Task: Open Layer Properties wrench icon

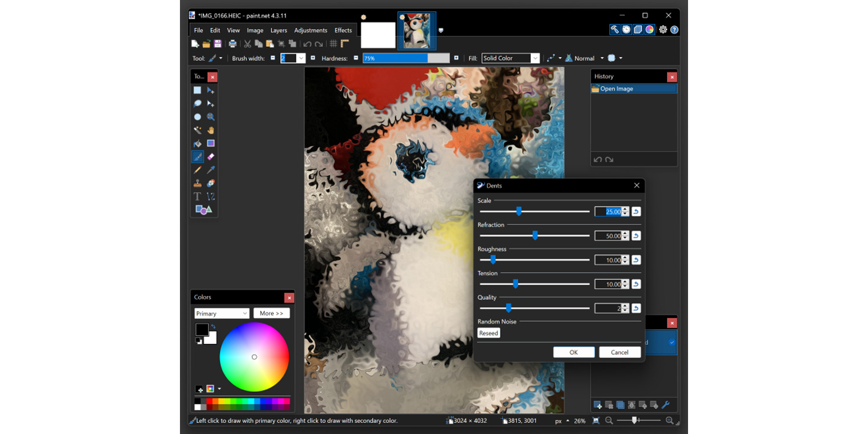Action: tap(665, 405)
